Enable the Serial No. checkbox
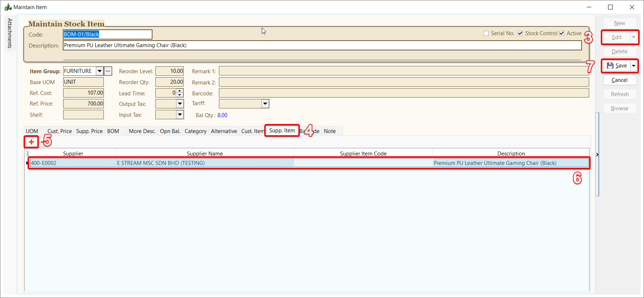 486,33
